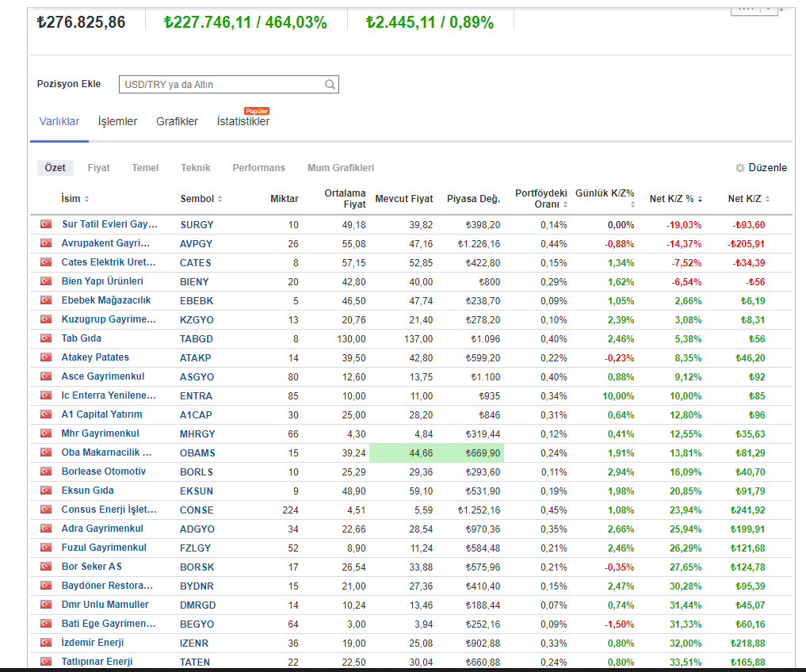Click the Miktar column header

(285, 199)
